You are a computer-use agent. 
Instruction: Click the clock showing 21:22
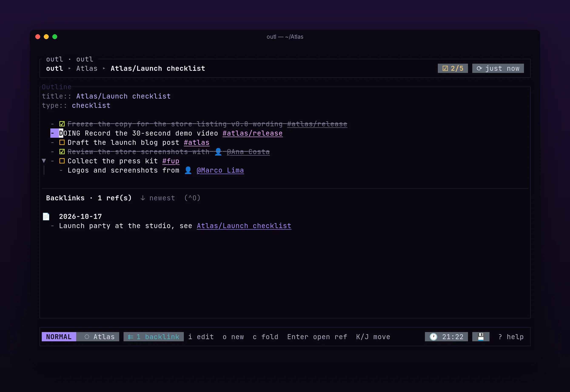[x=446, y=337]
